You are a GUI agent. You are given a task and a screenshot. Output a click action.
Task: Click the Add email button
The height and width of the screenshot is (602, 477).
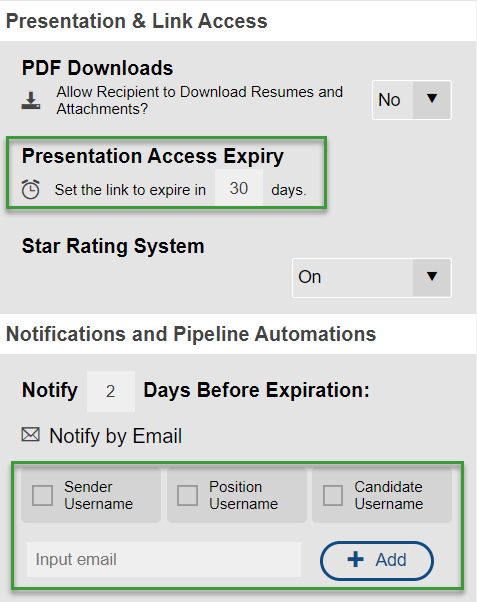point(377,560)
